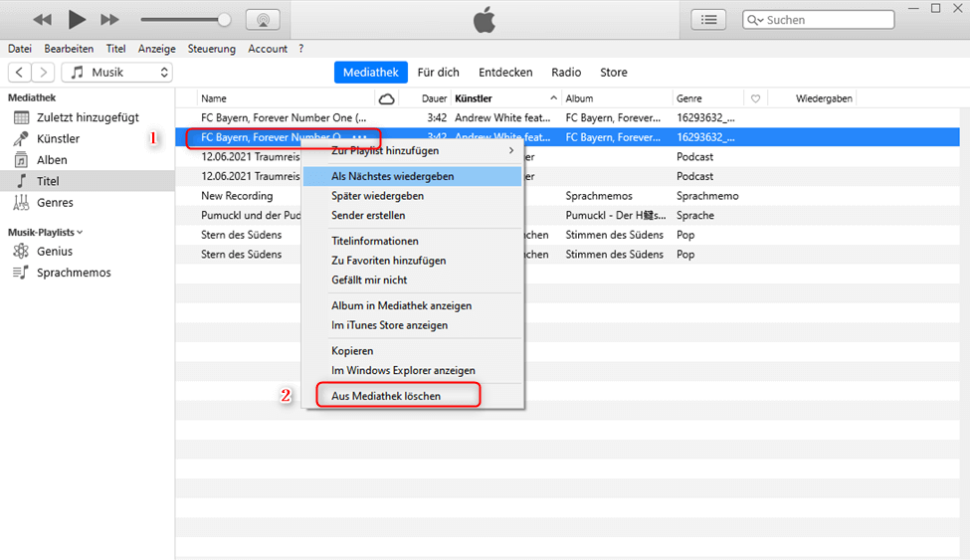Screen dimensions: 970x560
Task: Open the Store tab
Action: tap(613, 73)
